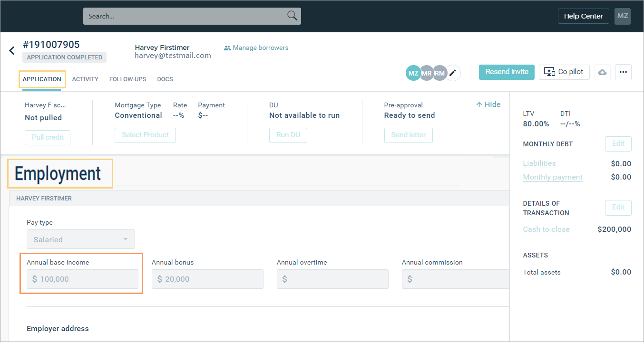Launch Co-pilot
Screen dimensions: 644x342
(x=565, y=72)
